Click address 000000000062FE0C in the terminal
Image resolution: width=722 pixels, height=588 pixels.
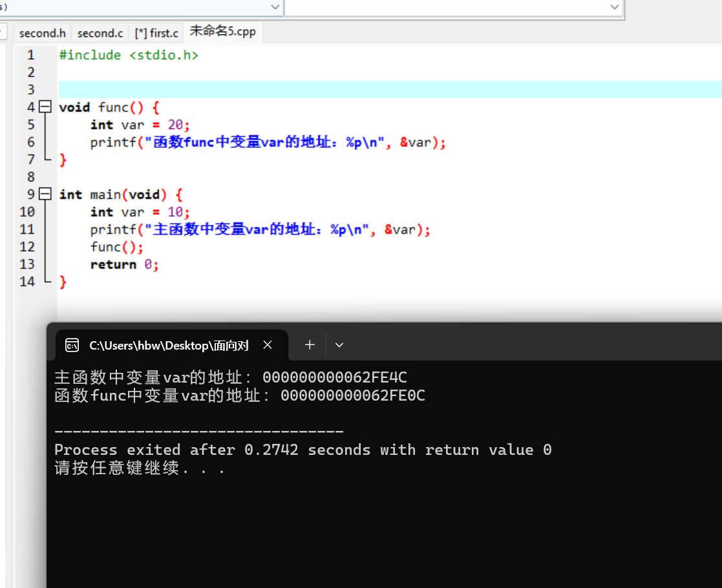(353, 395)
